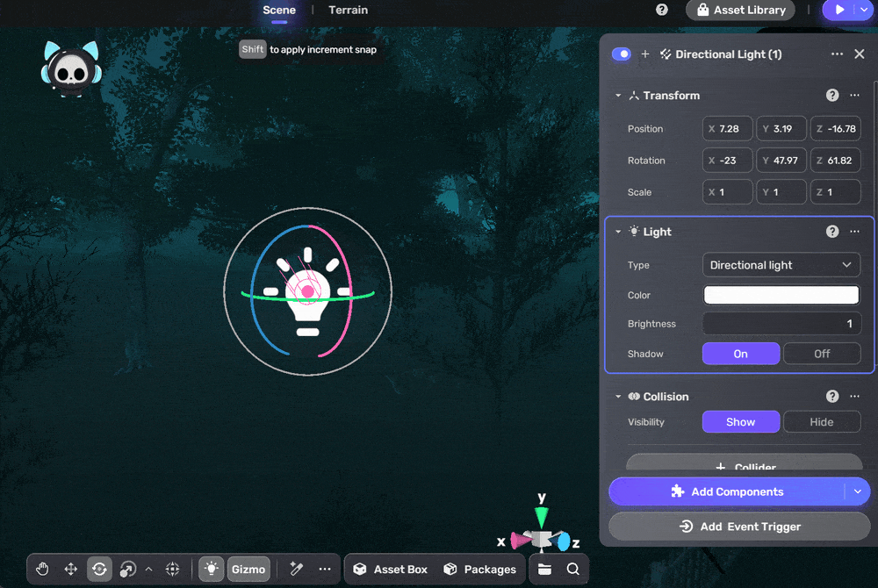Click the Add Event Trigger button
The width and height of the screenshot is (878, 588).
click(x=738, y=527)
